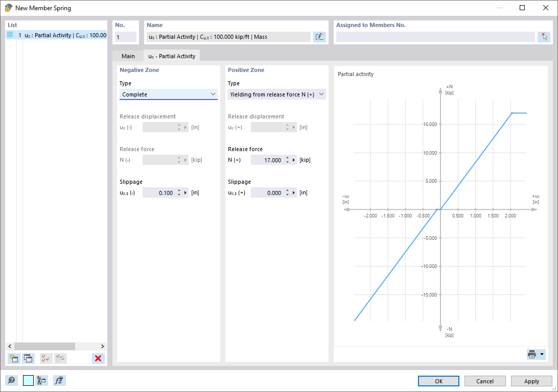
Task: Switch to the Main tab
Action: (128, 56)
